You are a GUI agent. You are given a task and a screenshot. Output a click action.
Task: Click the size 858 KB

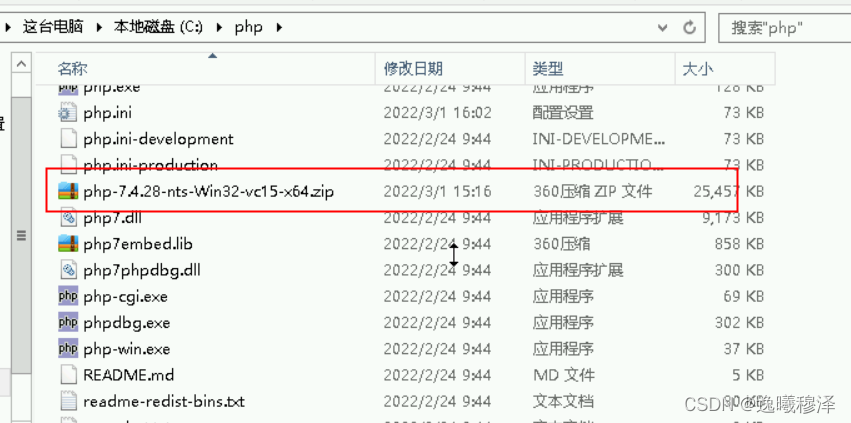click(x=739, y=244)
